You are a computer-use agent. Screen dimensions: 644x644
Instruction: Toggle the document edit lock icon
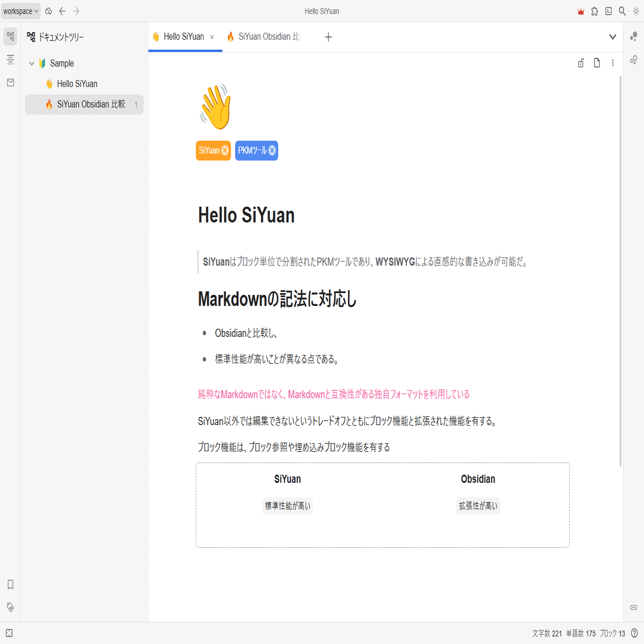(x=581, y=63)
